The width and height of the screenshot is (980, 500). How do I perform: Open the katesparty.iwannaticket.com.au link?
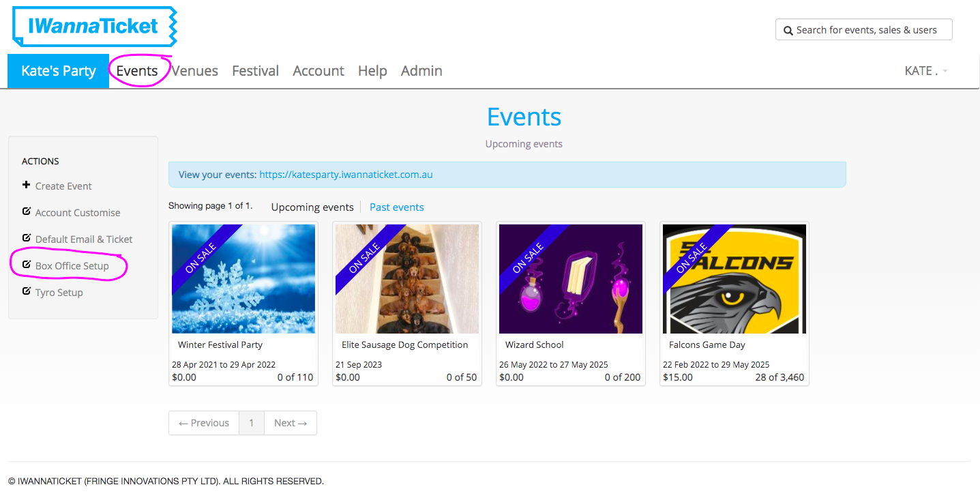coord(346,175)
